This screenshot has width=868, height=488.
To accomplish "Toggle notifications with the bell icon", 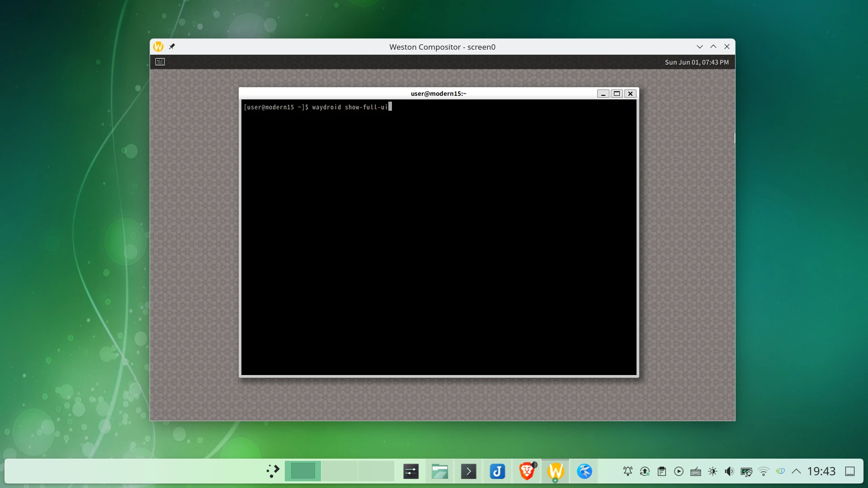I will 627,471.
